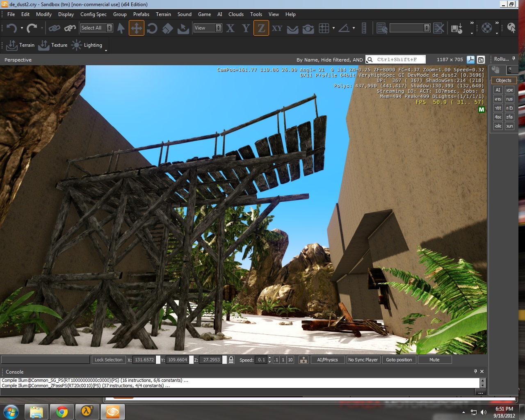Viewport: 525px width, 420px height.
Task: Click the No Sync Player button
Action: (363, 360)
